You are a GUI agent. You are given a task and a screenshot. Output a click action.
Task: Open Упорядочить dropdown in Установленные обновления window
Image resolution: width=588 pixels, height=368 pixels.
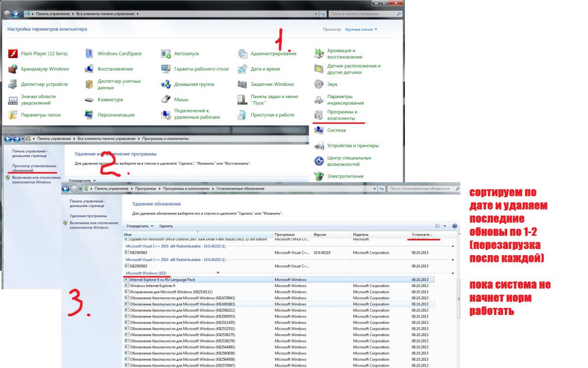tap(140, 226)
